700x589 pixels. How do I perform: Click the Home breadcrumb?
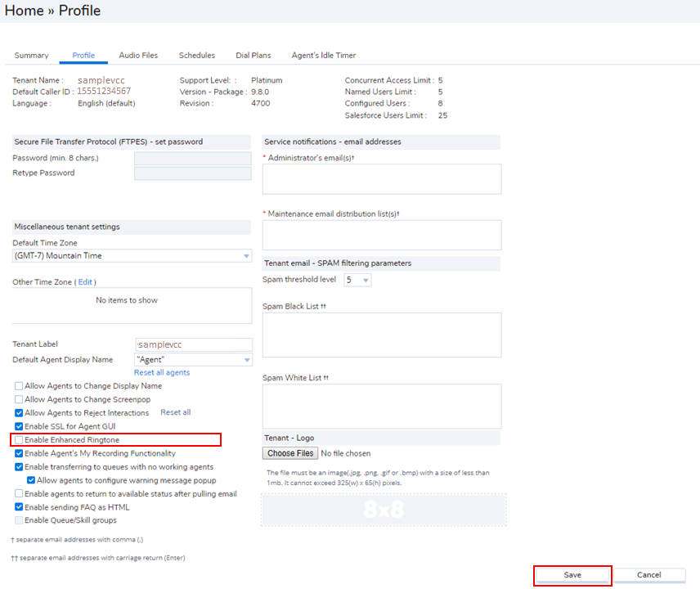tap(24, 11)
